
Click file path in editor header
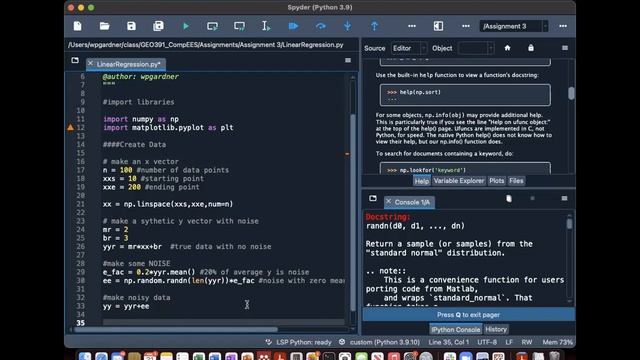tap(206, 45)
